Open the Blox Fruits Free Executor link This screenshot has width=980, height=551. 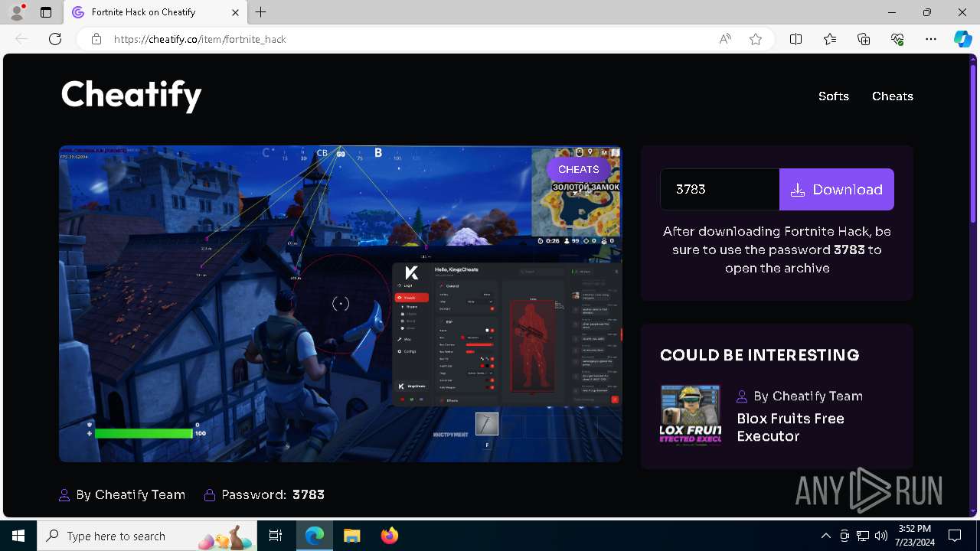[x=790, y=427]
